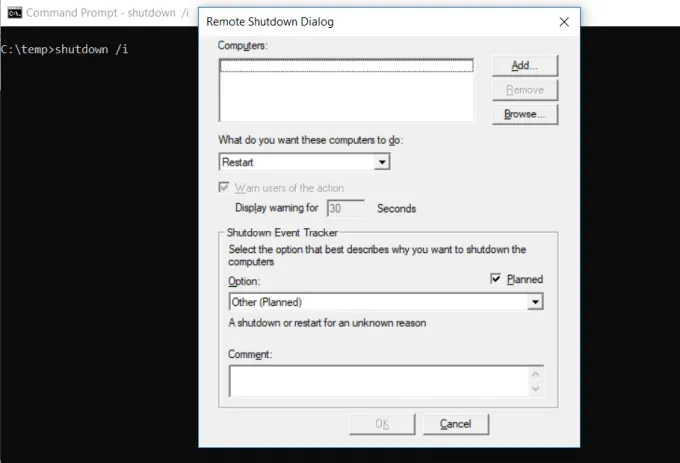The image size is (680, 463).
Task: Click the Display warning seconds field
Action: (346, 209)
